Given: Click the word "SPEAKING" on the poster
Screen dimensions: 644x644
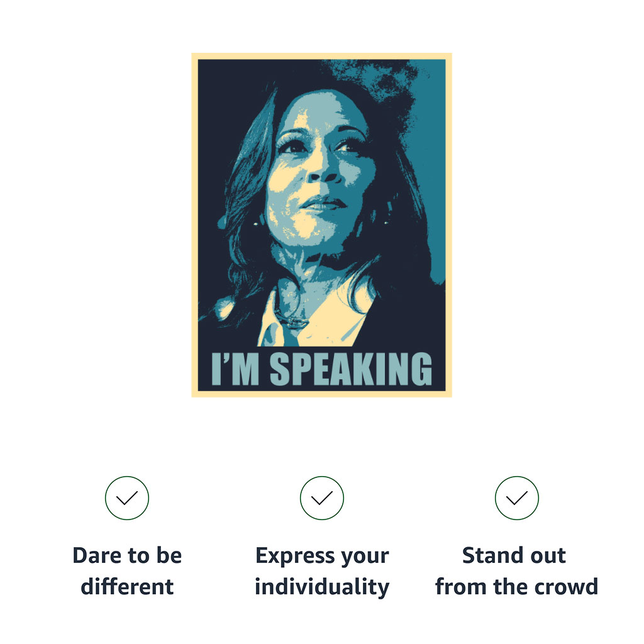Looking at the screenshot, I should (351, 369).
